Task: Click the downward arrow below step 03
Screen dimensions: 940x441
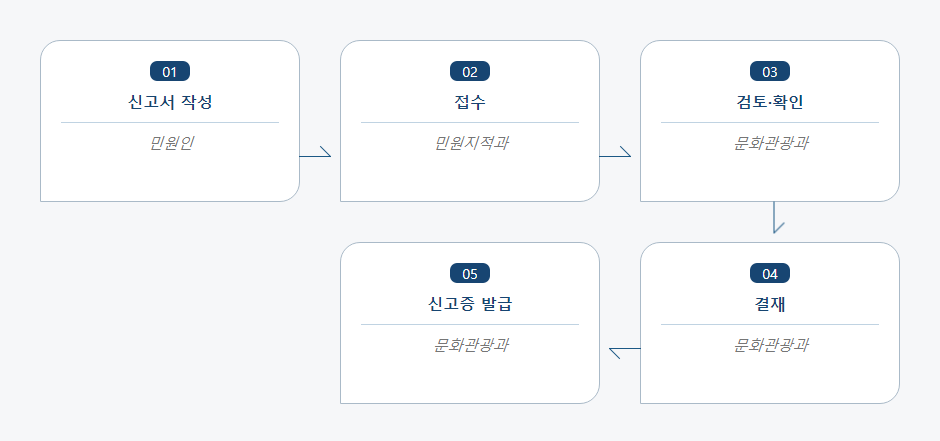Action: click(x=778, y=218)
